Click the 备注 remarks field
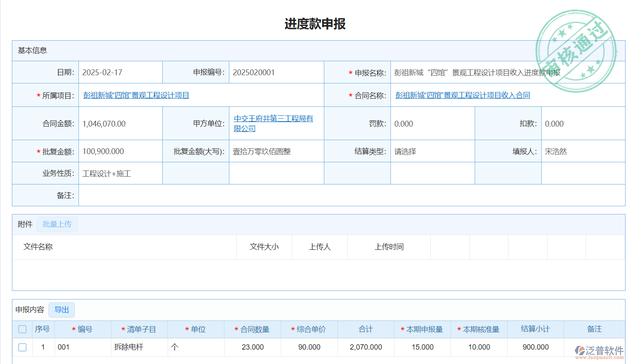The height and width of the screenshot is (364, 628). coord(351,196)
